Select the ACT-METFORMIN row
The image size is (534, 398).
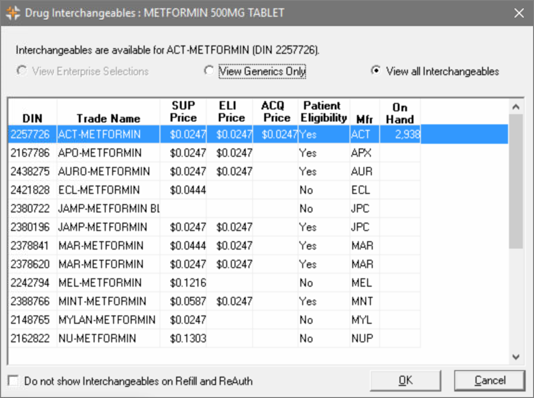[x=258, y=134]
